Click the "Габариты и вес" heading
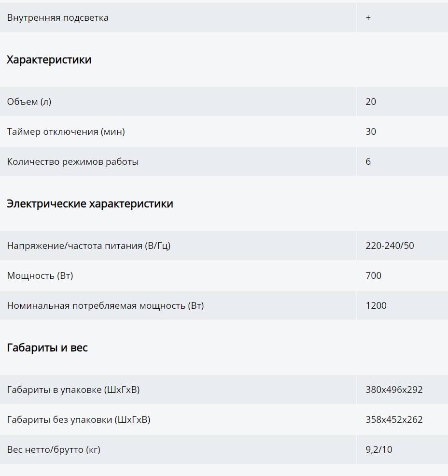This screenshot has height=476, width=448. click(47, 348)
